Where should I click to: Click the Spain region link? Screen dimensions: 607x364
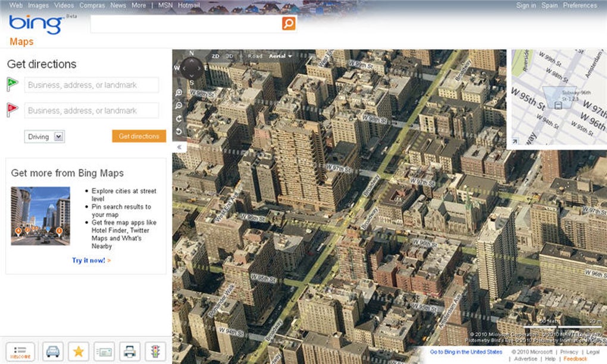(x=550, y=5)
